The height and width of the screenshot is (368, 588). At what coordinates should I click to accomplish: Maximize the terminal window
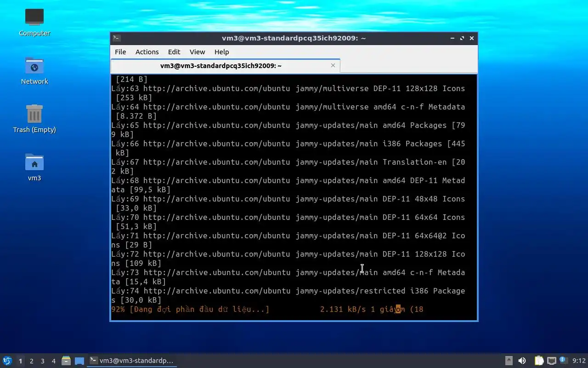462,38
